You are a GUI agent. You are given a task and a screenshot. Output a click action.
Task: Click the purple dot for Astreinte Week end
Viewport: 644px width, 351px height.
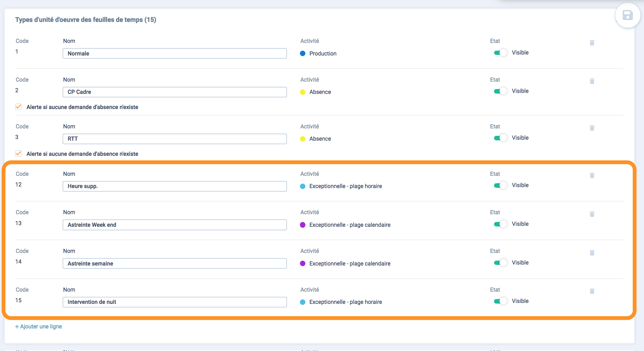tap(302, 225)
